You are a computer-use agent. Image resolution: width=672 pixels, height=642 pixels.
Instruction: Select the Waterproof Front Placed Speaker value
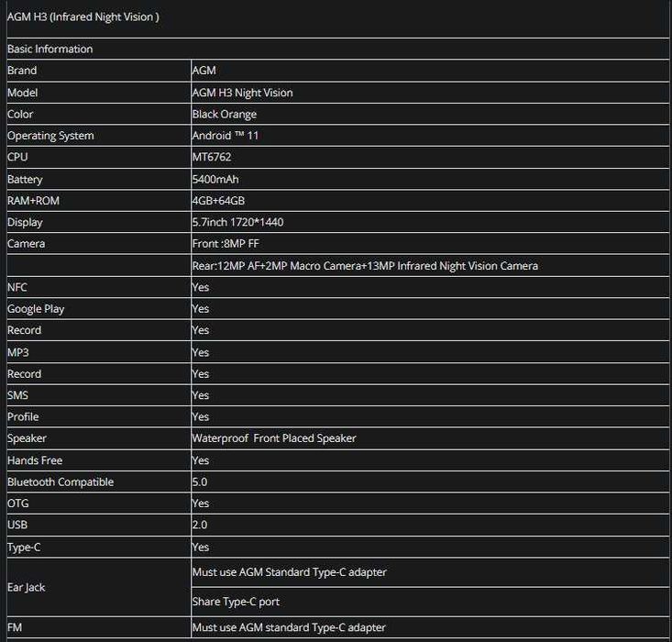click(274, 438)
